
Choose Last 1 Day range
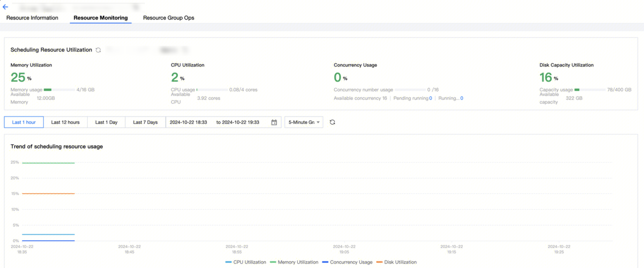(106, 122)
